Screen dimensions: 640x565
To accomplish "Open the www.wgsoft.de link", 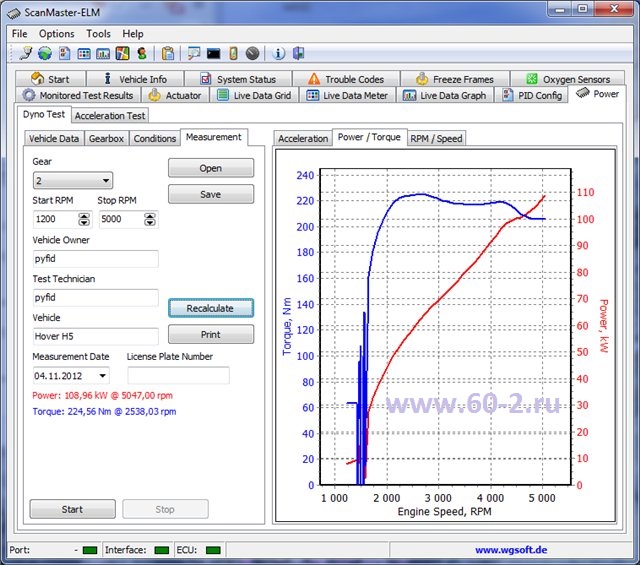I will point(511,549).
